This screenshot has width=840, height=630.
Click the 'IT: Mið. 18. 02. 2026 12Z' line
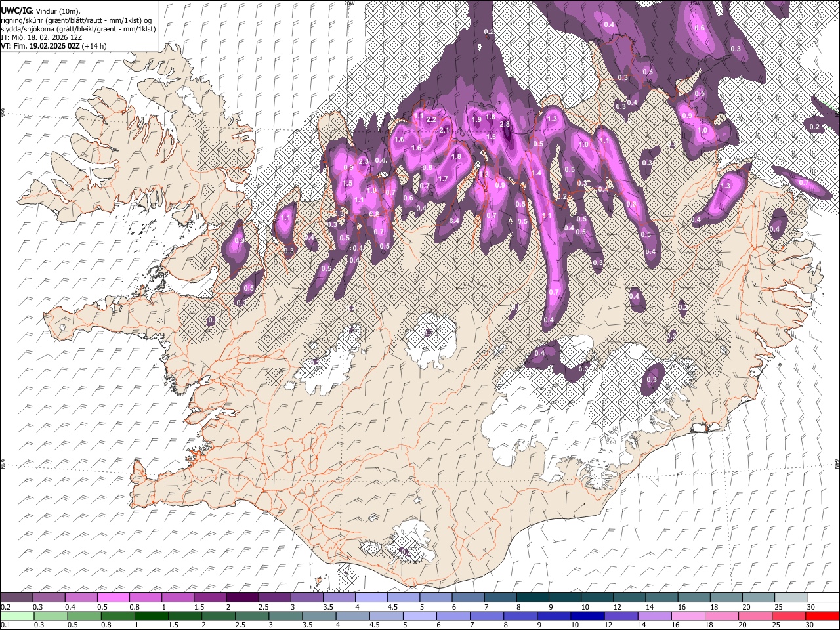point(43,37)
